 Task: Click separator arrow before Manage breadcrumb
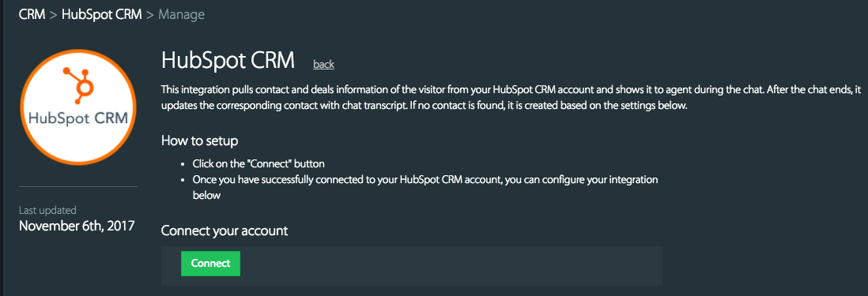tap(150, 15)
